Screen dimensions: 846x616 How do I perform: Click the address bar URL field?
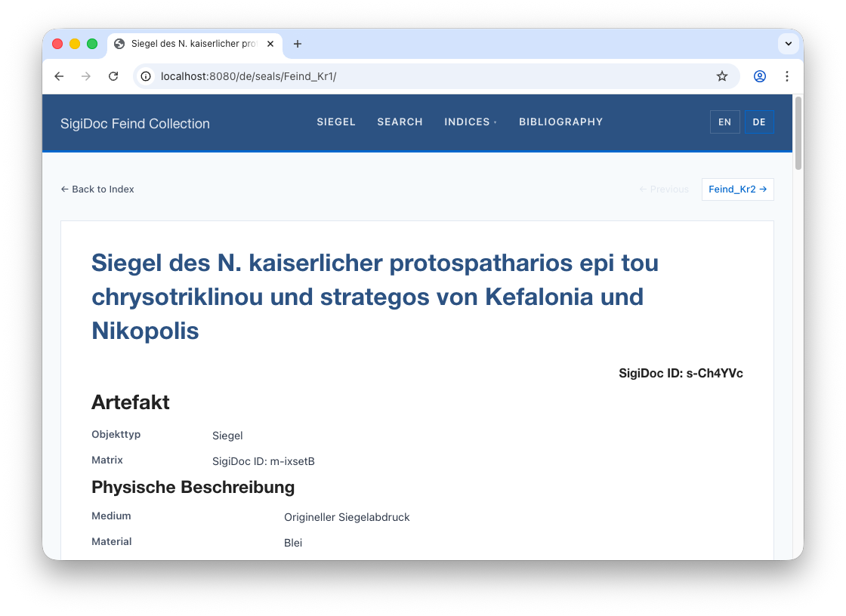tap(423, 76)
